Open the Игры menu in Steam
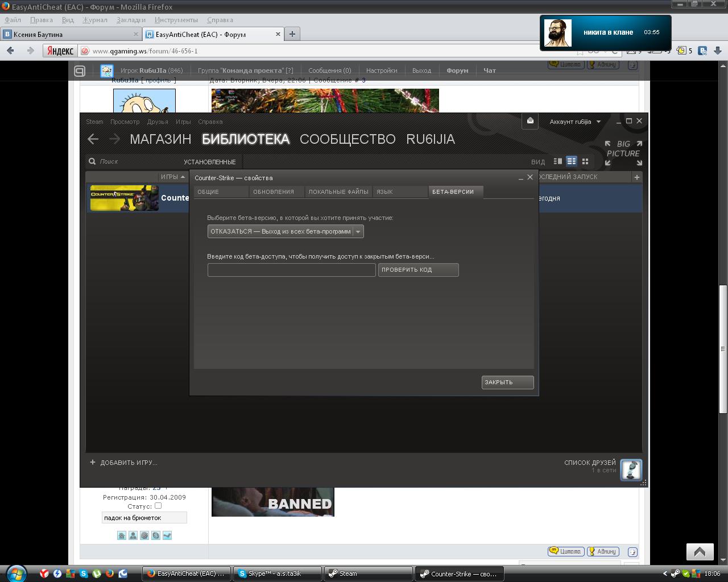 tap(183, 122)
